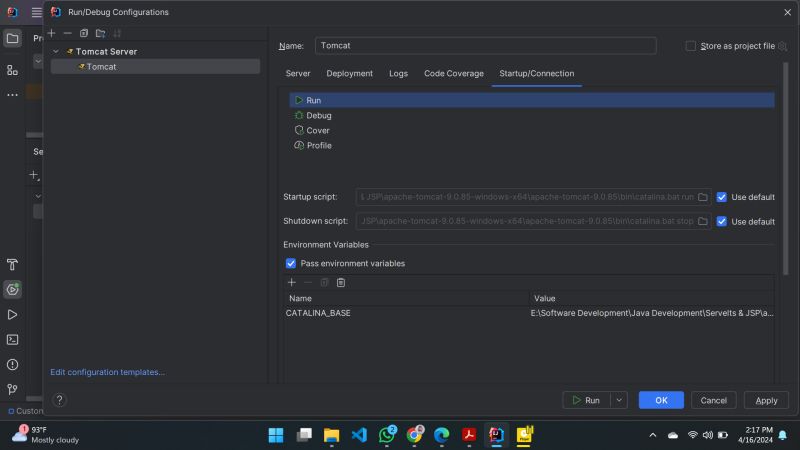Image resolution: width=800 pixels, height=450 pixels.
Task: Open WhatsApp from the taskbar
Action: pos(387,435)
